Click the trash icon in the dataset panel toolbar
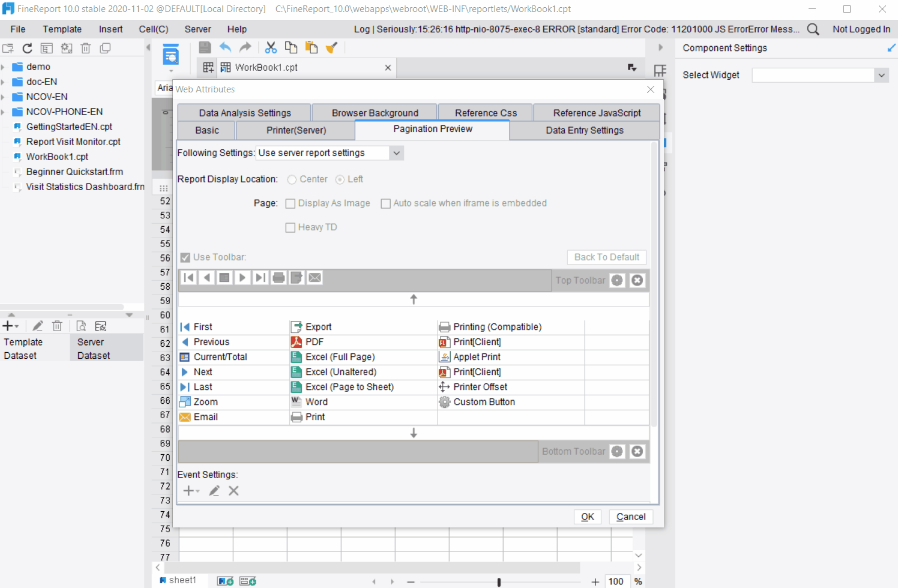This screenshot has width=898, height=588. pyautogui.click(x=57, y=326)
